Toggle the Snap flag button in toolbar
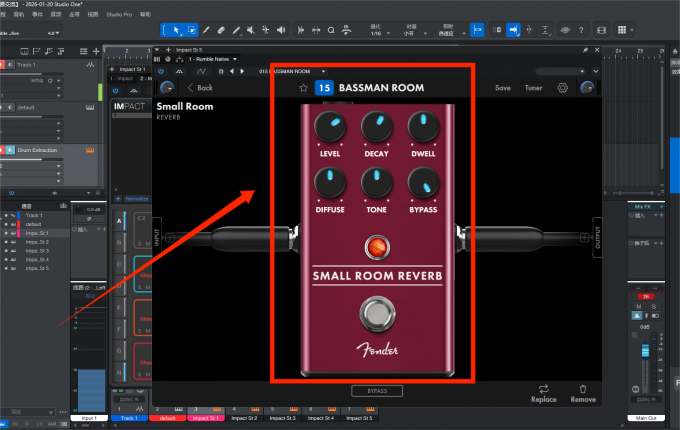The image size is (680, 430). click(x=477, y=30)
